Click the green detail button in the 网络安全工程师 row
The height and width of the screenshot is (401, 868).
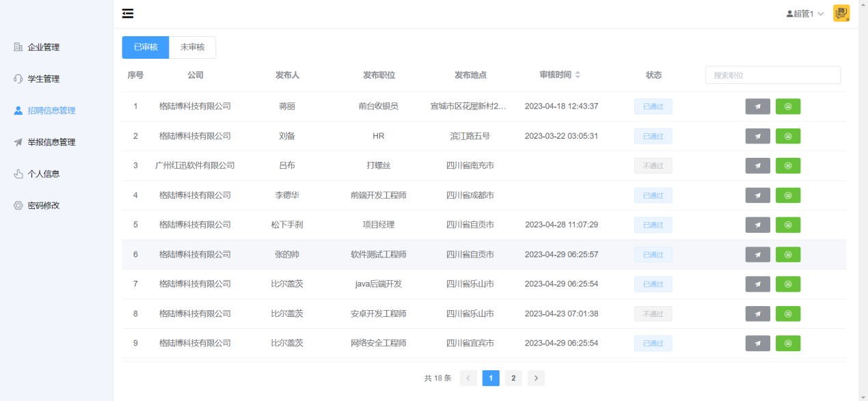(788, 343)
